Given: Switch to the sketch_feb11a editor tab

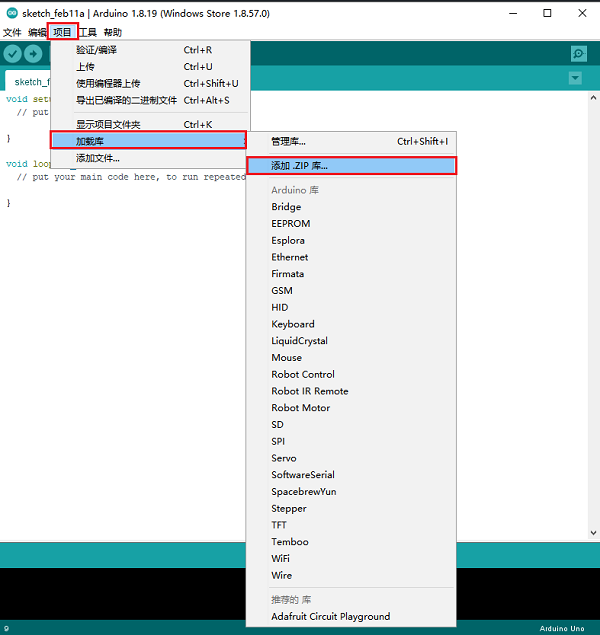Looking at the screenshot, I should tap(28, 82).
